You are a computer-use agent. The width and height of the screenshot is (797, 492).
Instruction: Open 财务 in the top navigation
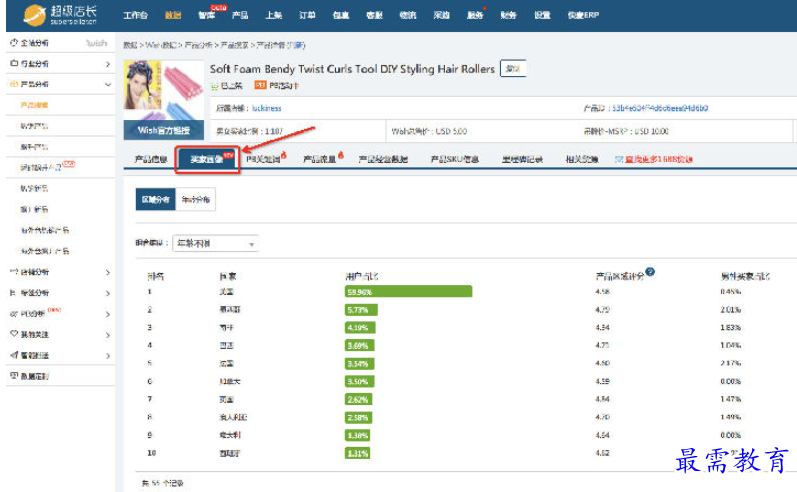coord(508,15)
